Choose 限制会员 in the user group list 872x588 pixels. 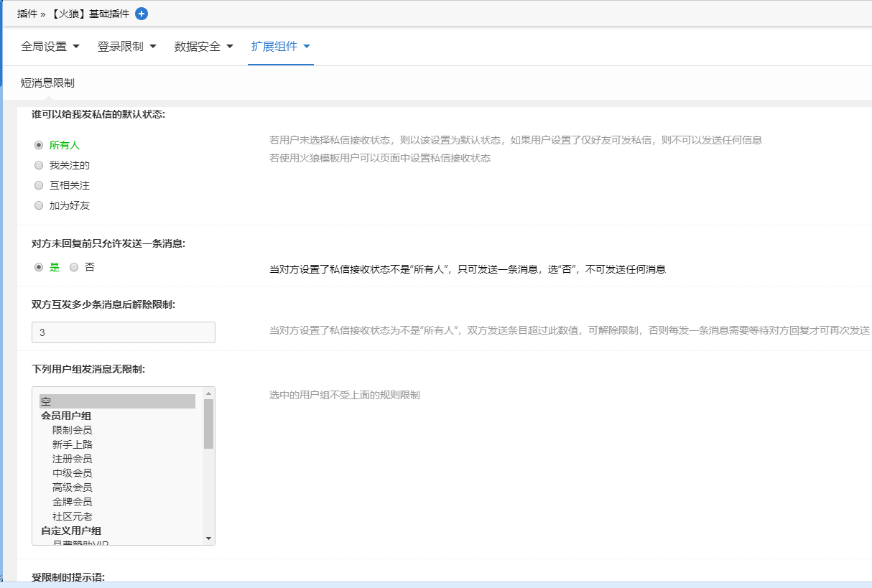(72, 430)
